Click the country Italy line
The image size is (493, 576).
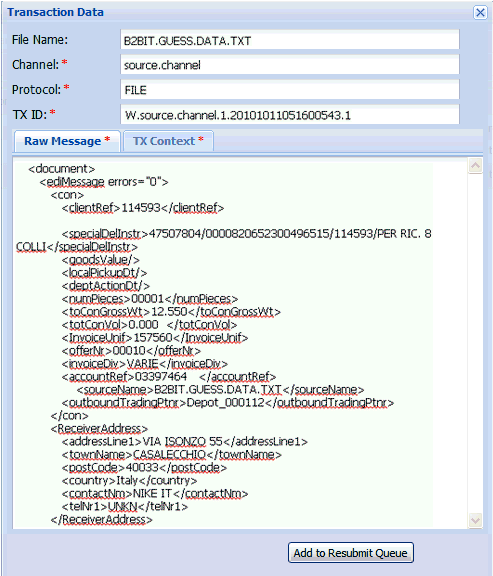click(129, 480)
